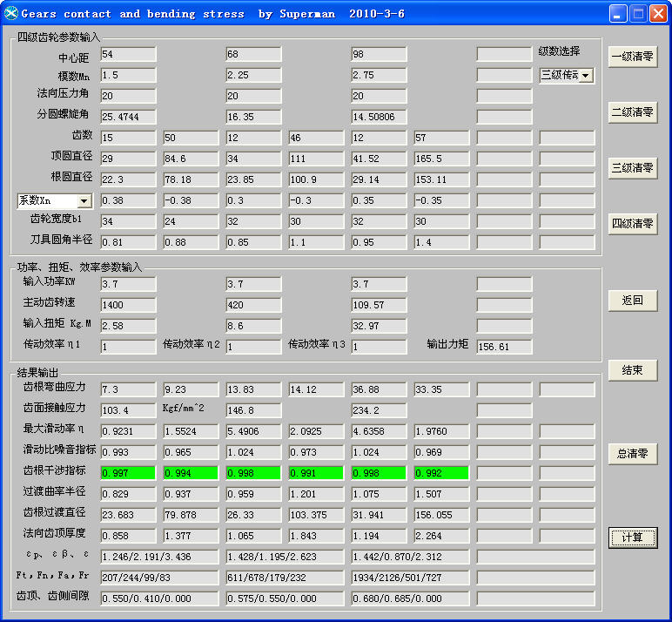This screenshot has width=672, height=622.
Task: Click the 传动效率 η2 input field
Action: (x=253, y=347)
